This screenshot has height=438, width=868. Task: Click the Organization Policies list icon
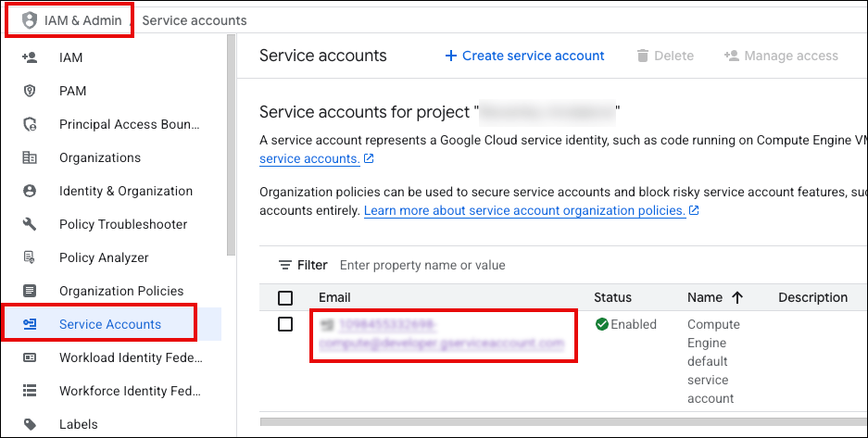(30, 291)
